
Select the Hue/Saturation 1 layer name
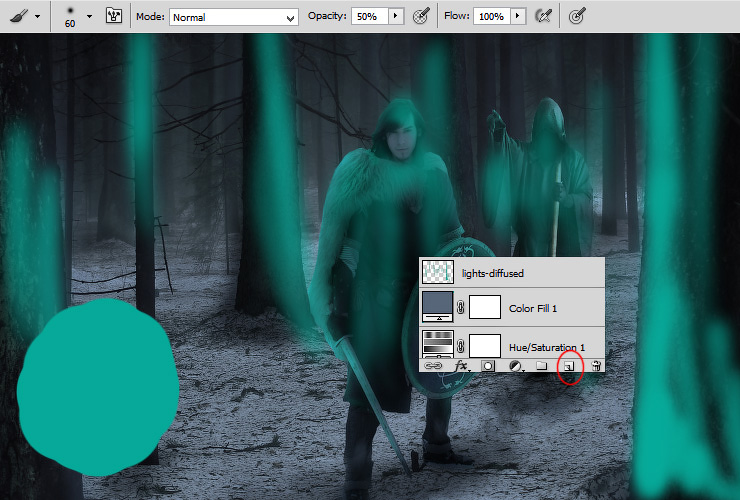pyautogui.click(x=547, y=347)
